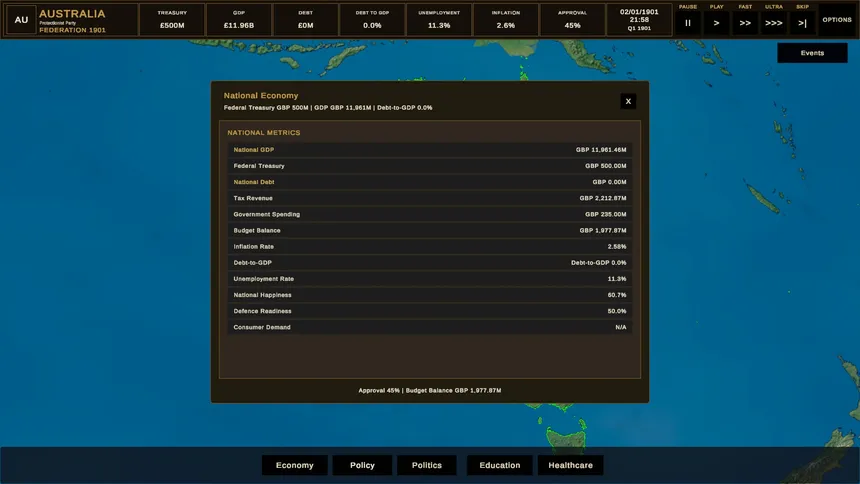
Task: Select the National GDP row
Action: (429, 150)
